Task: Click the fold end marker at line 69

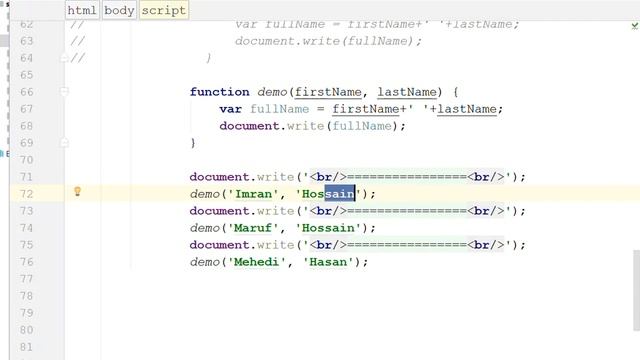Action: click(x=64, y=142)
